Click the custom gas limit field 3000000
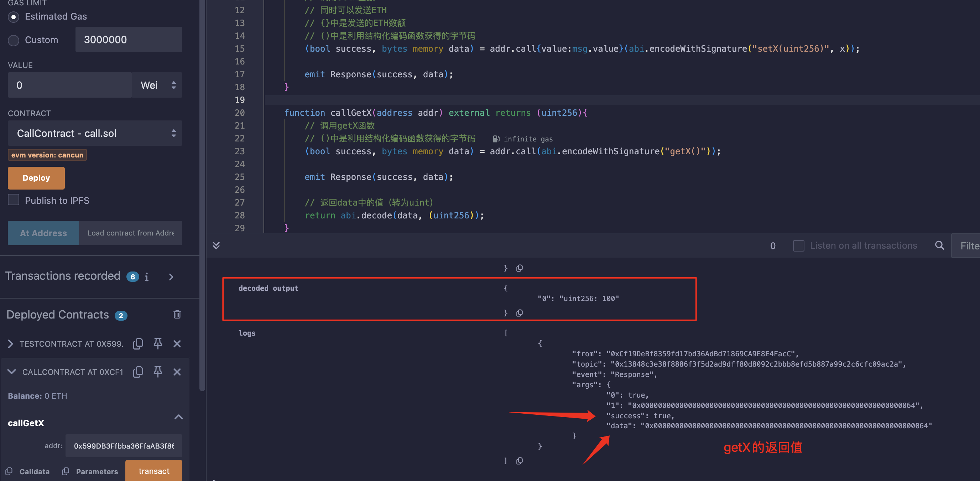 click(x=129, y=40)
